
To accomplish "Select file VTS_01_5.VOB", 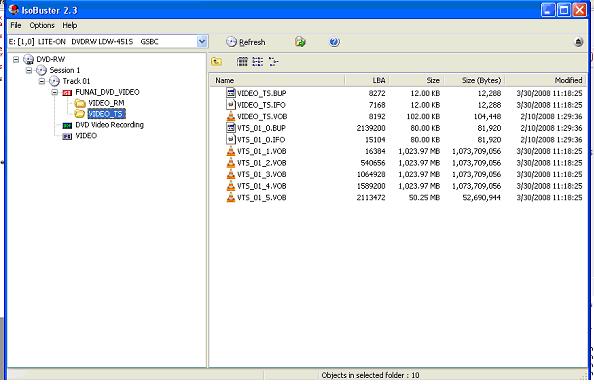I will point(261,198).
